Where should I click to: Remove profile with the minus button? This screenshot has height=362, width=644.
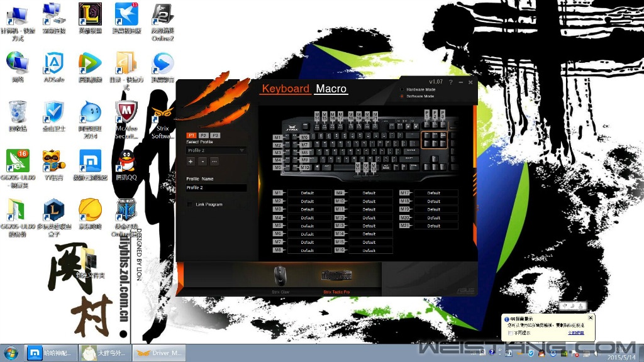[x=203, y=162]
